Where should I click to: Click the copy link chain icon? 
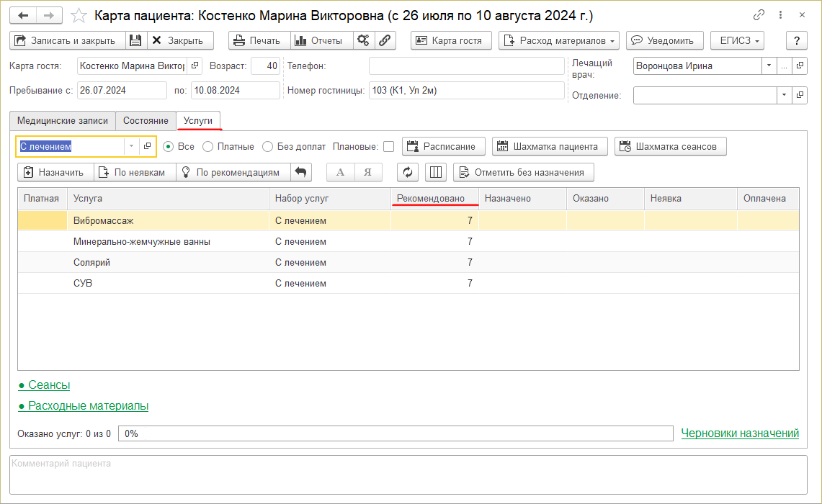(759, 15)
